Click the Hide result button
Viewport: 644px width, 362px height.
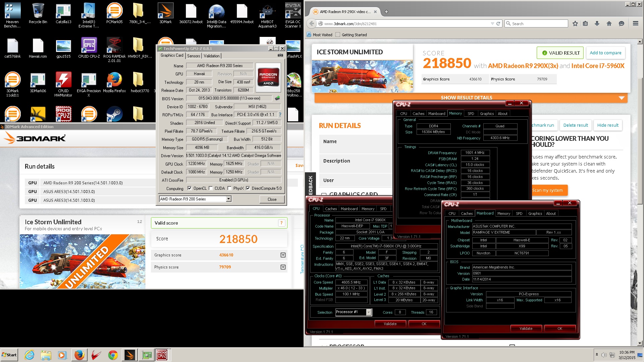pos(608,125)
